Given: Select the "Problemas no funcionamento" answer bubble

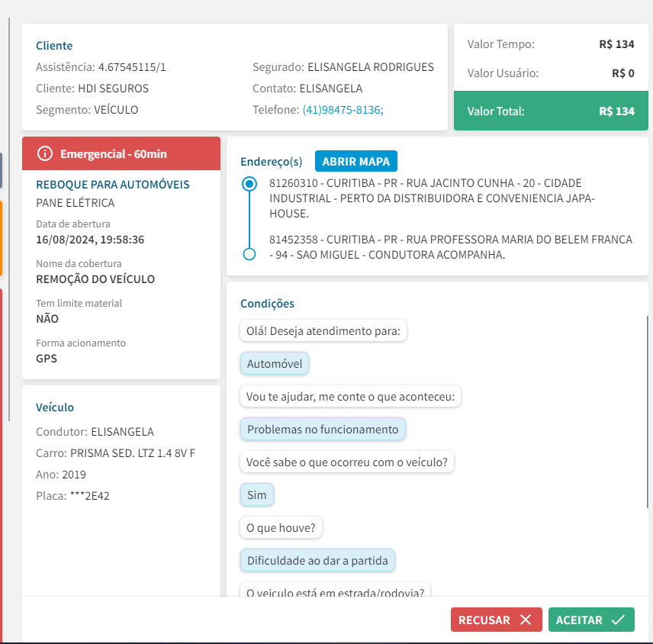Looking at the screenshot, I should tap(323, 430).
